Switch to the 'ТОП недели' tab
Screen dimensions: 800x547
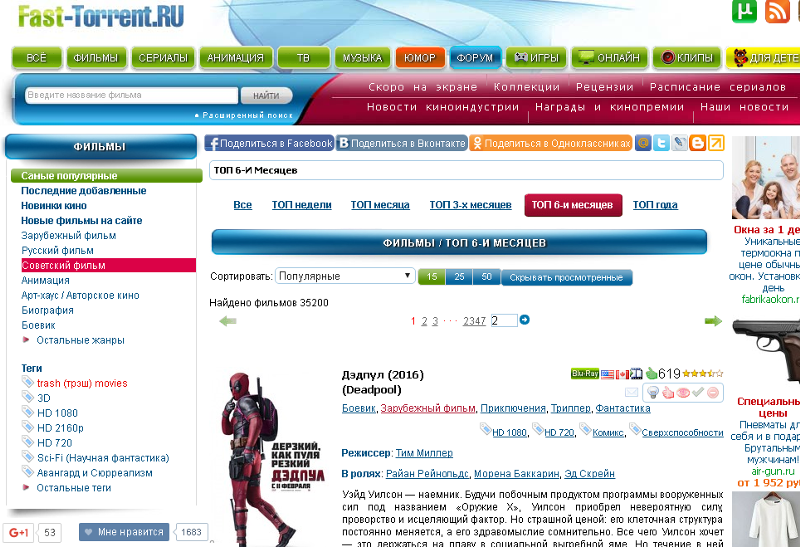(302, 205)
